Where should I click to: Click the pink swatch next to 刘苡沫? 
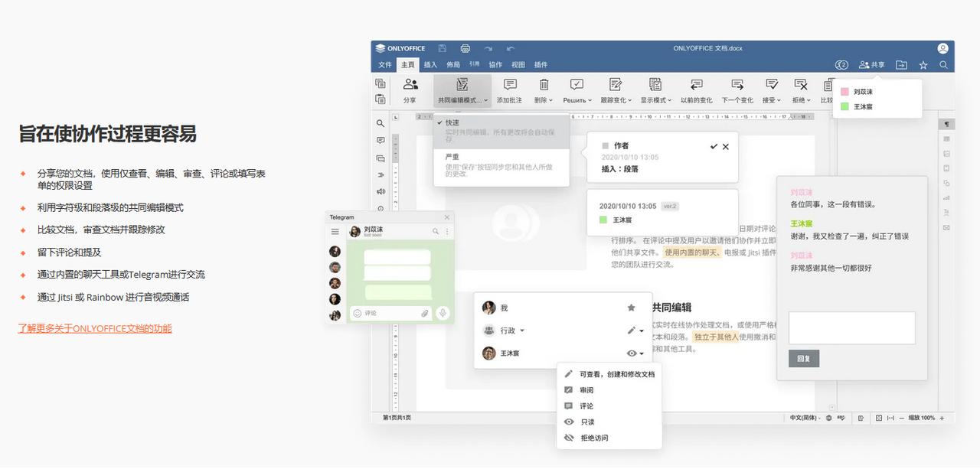pyautogui.click(x=844, y=92)
